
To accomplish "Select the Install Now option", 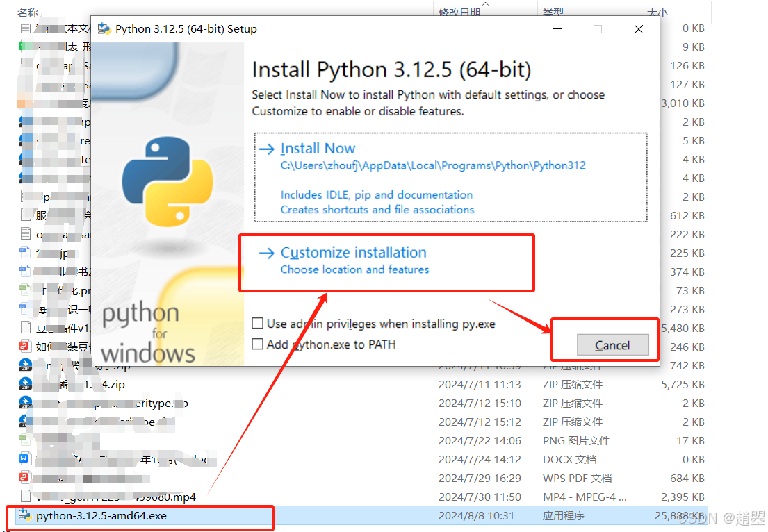I will tap(318, 148).
